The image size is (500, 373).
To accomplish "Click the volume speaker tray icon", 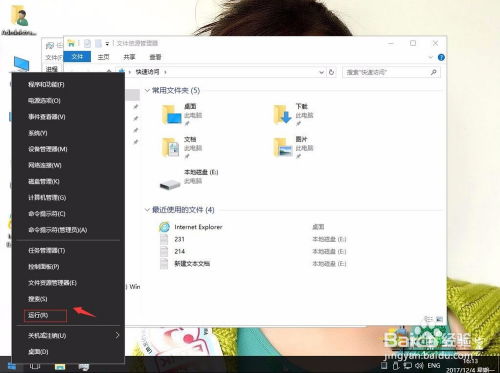I will pos(419,366).
